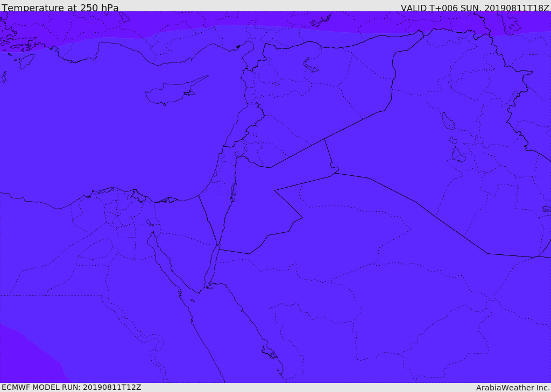Click the 'Temperature at 250 hPa' title text
The height and width of the screenshot is (392, 551).
(x=60, y=8)
